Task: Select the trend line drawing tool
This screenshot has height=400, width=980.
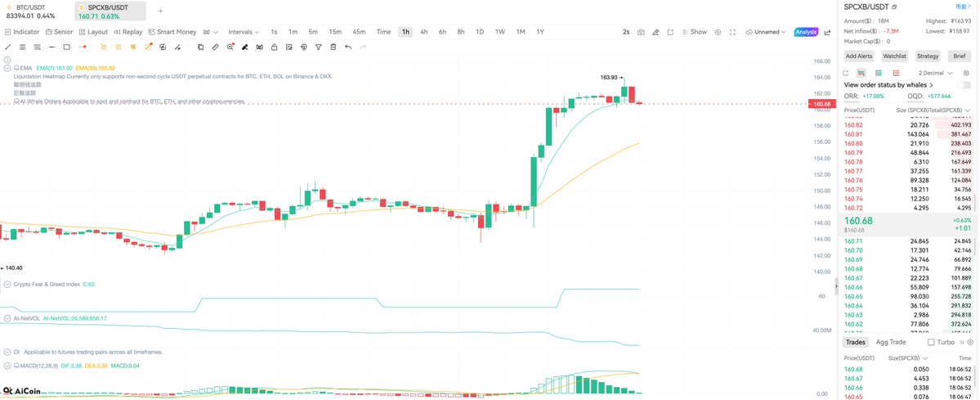Action: (8, 47)
